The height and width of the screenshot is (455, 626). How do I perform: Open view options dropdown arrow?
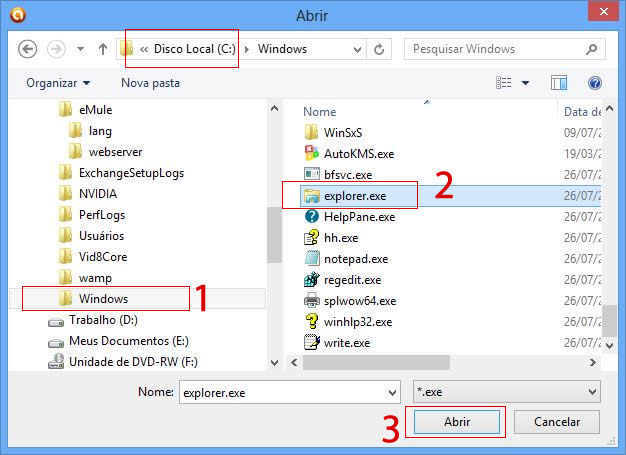(525, 83)
